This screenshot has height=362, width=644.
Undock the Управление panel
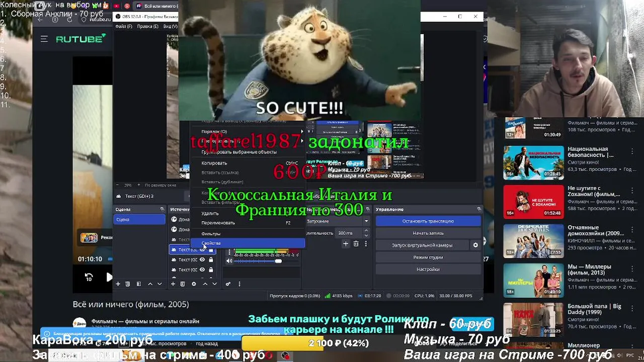click(478, 209)
